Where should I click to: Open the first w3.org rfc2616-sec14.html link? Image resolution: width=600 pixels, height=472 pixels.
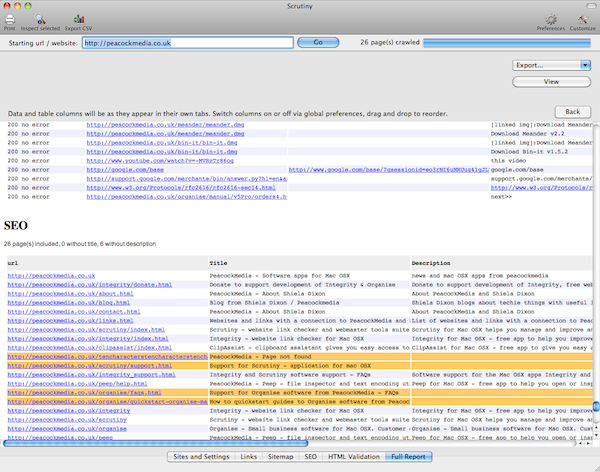click(x=181, y=188)
